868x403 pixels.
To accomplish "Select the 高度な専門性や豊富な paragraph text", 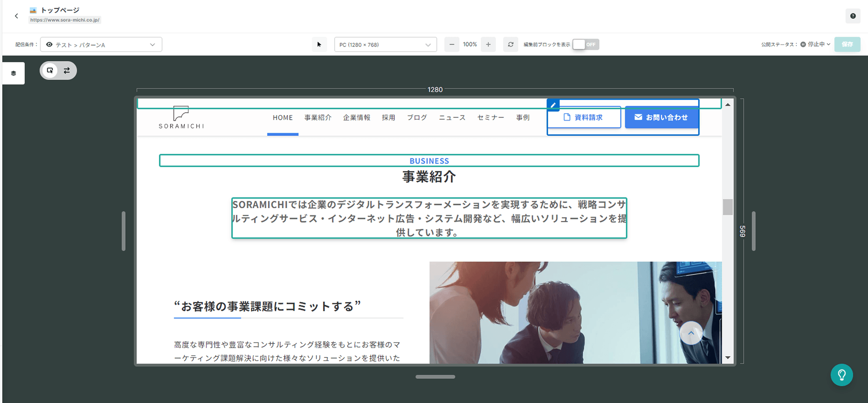I will point(287,351).
